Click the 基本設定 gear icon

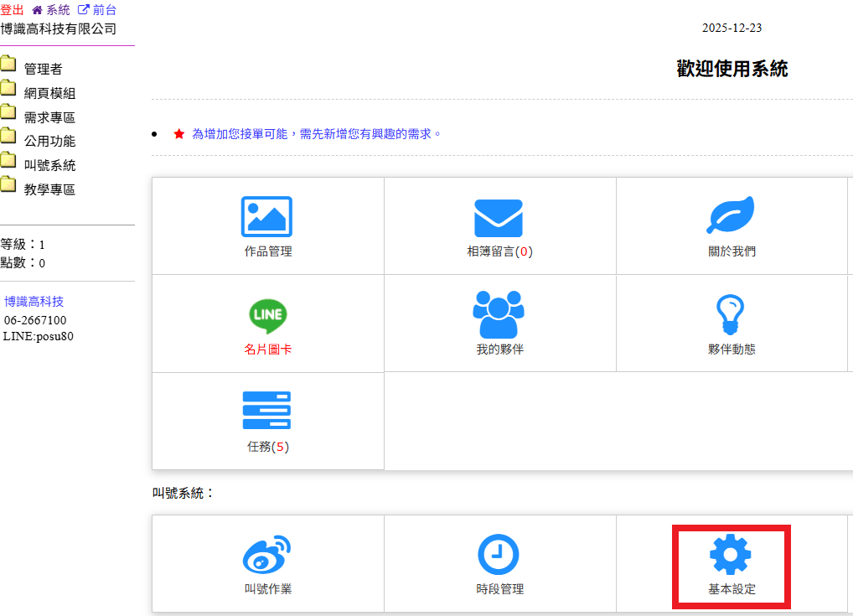tap(731, 555)
